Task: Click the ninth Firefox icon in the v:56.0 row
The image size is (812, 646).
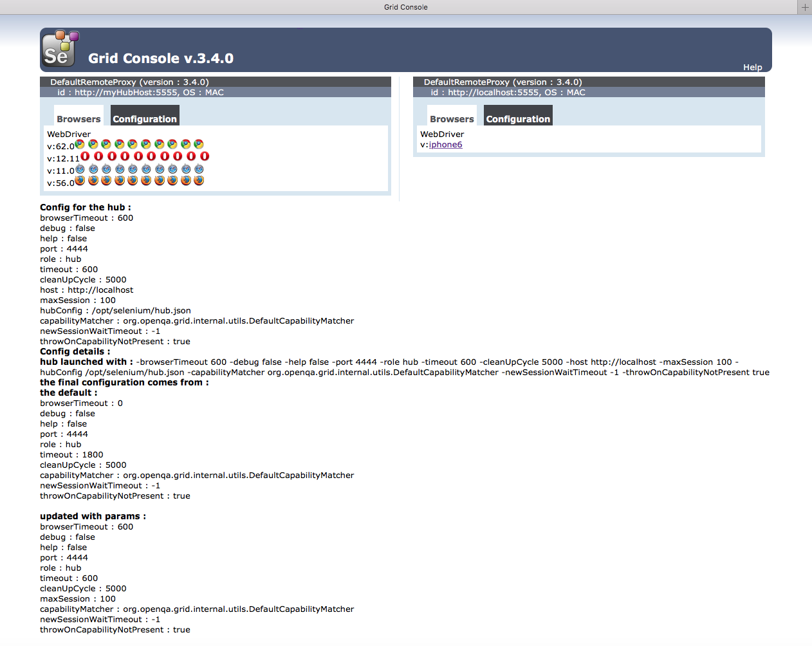Action: pos(186,180)
